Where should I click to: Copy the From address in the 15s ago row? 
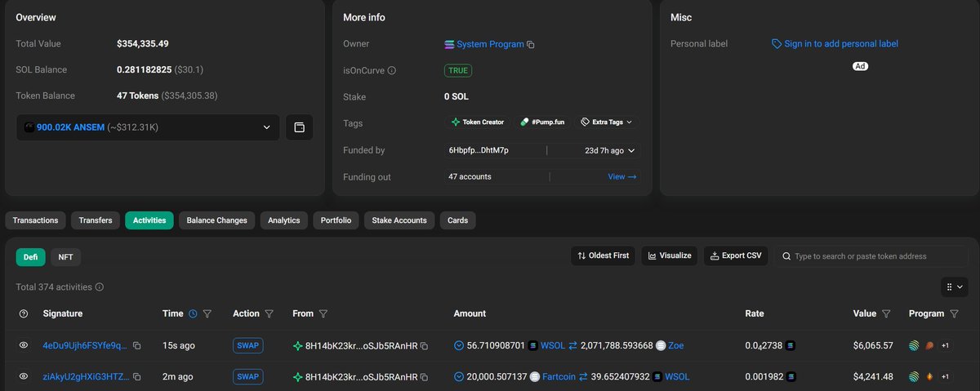425,346
